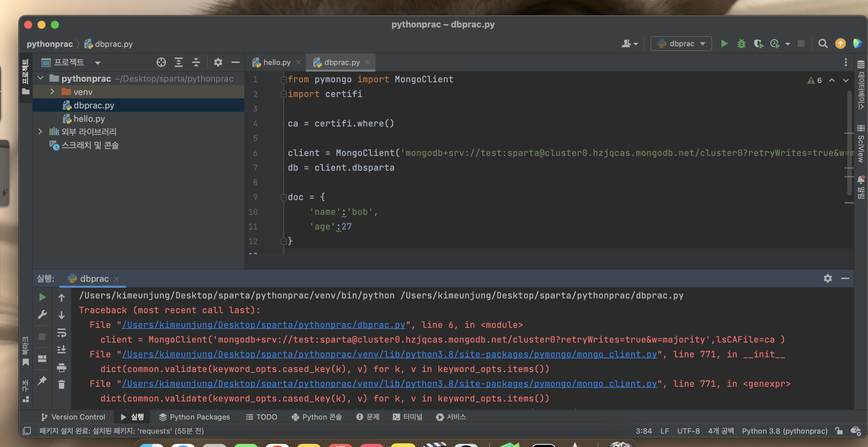Start debugging with the bug icon
The height and width of the screenshot is (447, 868).
click(x=741, y=44)
